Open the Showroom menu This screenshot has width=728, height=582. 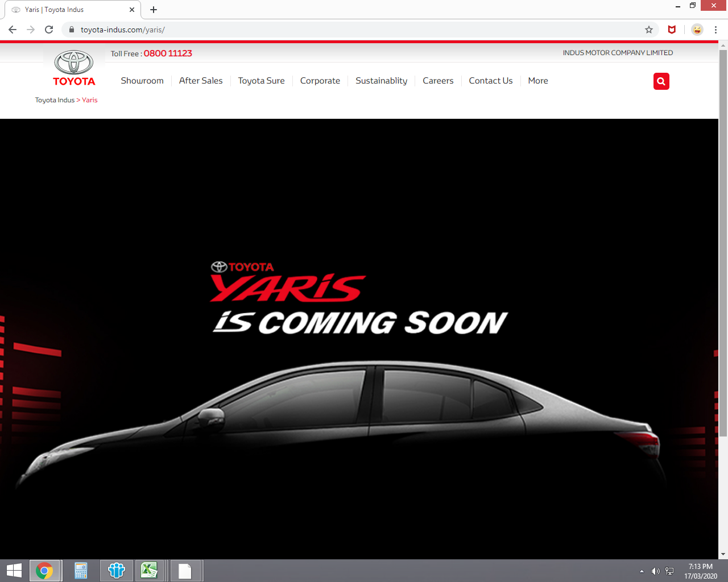point(142,81)
